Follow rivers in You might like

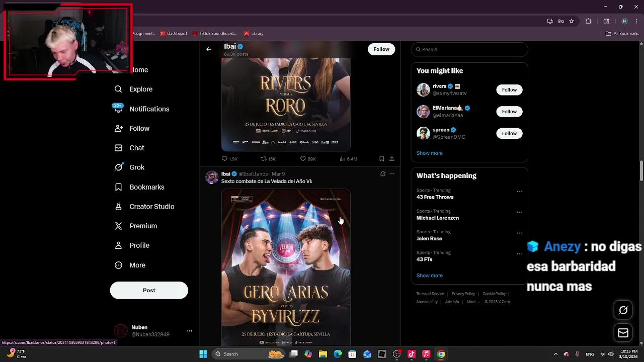coord(509,89)
